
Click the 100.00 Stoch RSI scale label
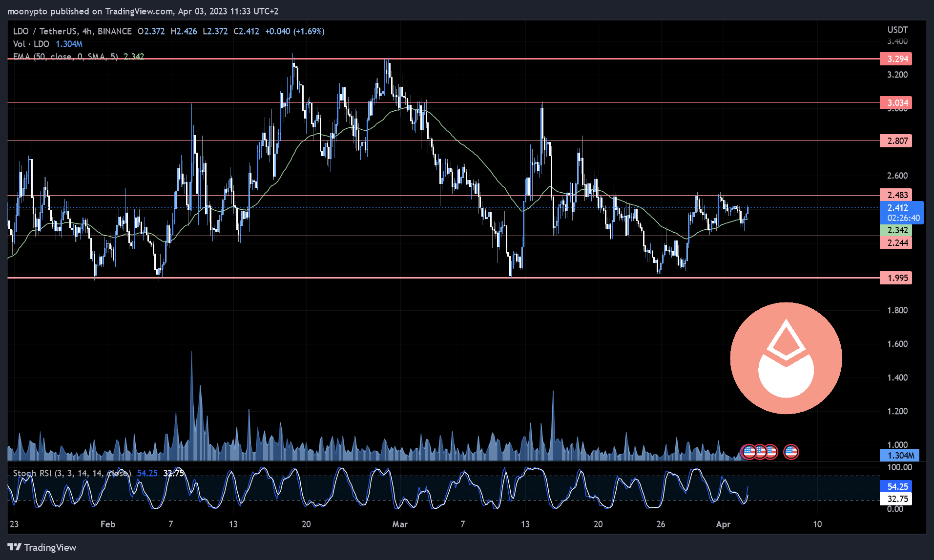coord(899,467)
